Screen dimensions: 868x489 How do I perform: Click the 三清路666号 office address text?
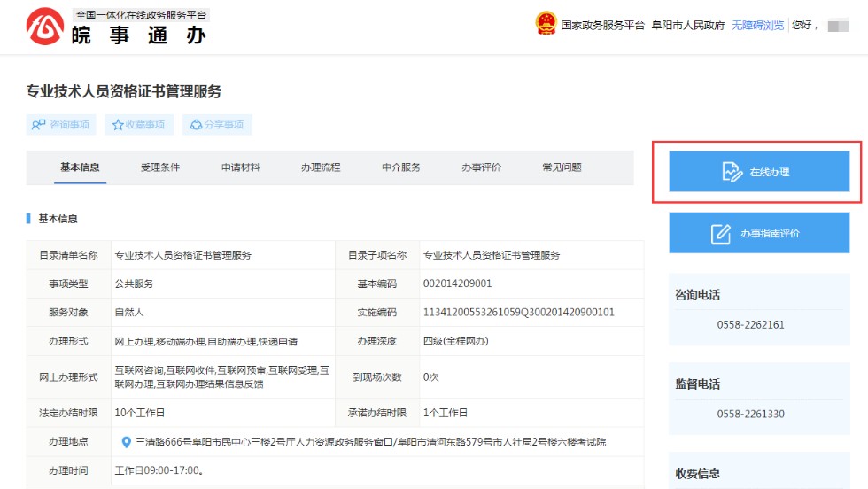370,442
